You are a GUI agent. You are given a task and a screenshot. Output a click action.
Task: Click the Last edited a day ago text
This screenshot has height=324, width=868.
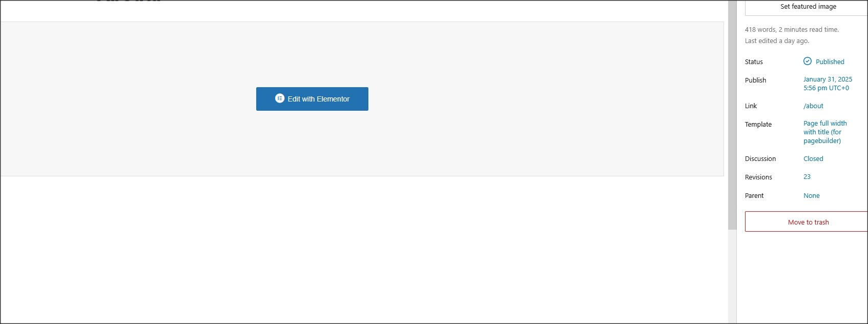tap(777, 41)
